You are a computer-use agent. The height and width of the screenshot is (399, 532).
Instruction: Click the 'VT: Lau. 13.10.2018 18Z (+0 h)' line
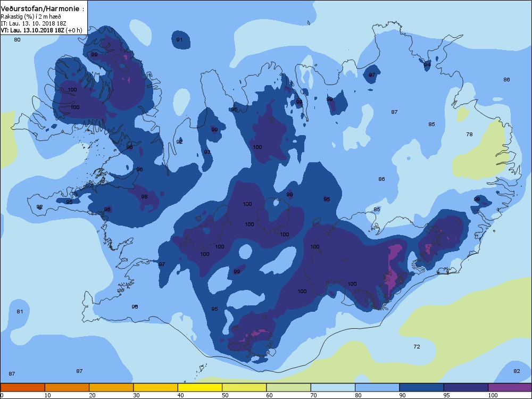click(x=41, y=30)
